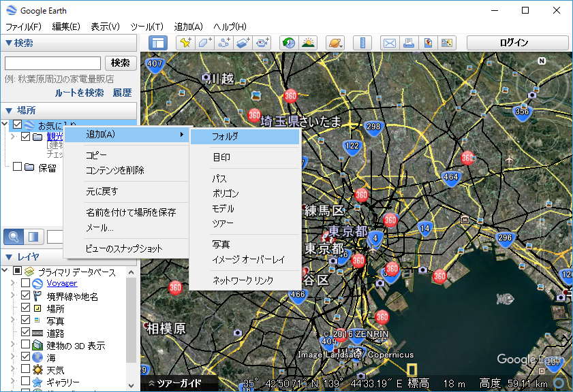Select フォルダ from the submenu
This screenshot has width=573, height=392.
245,137
